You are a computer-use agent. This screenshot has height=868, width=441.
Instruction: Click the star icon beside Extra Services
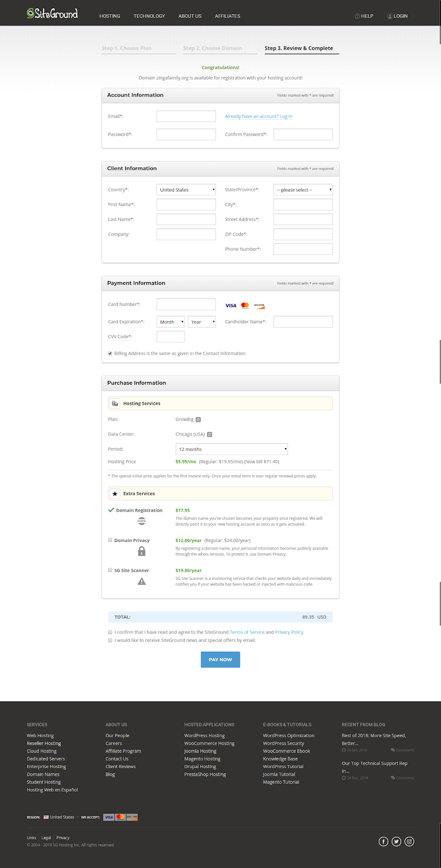115,494
